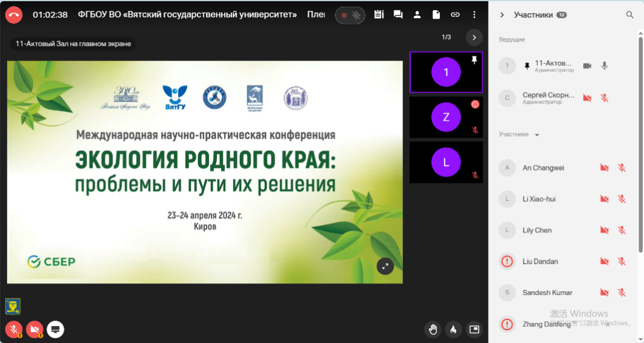
Task: Open the shared documents file icon
Action: pyautogui.click(x=436, y=15)
